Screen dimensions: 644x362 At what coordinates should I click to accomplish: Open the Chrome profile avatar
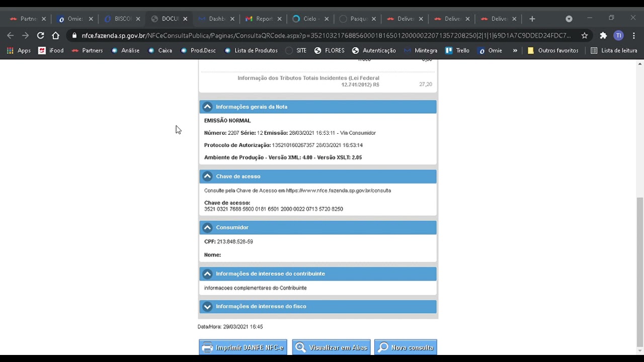coord(619,35)
